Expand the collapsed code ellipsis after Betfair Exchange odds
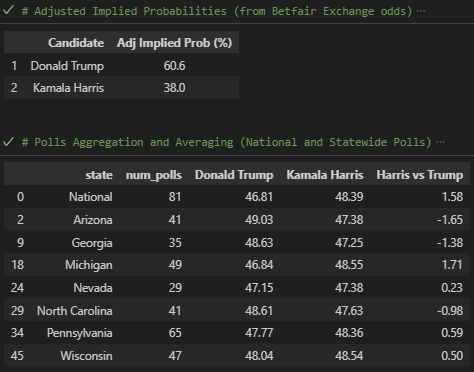Image resolution: width=474 pixels, height=372 pixels. coord(421,11)
